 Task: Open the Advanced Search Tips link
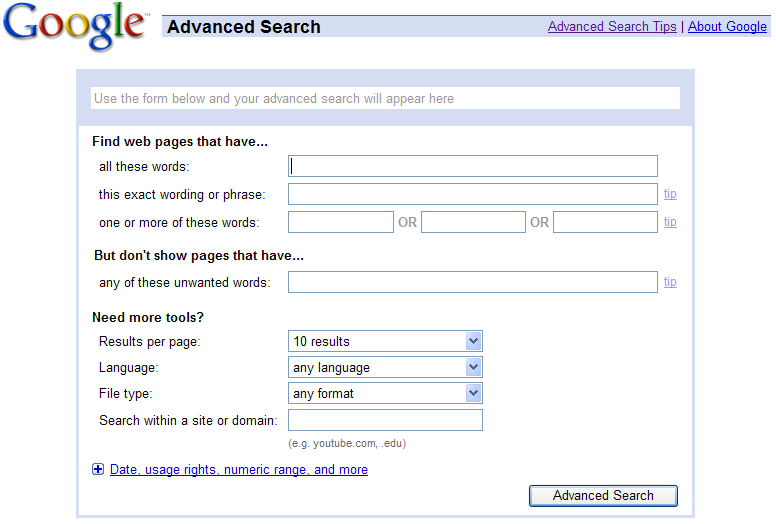[x=612, y=27]
